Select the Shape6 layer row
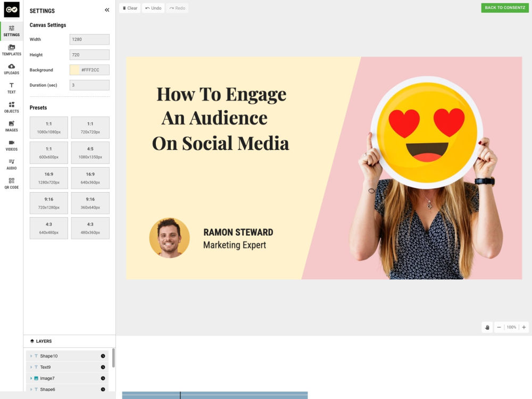The image size is (532, 399). pyautogui.click(x=67, y=389)
